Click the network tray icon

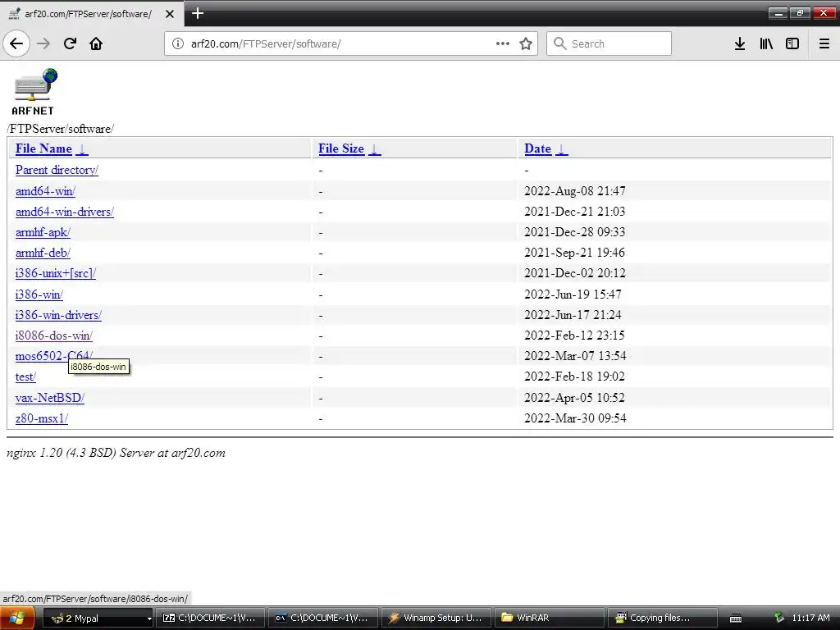tap(779, 618)
